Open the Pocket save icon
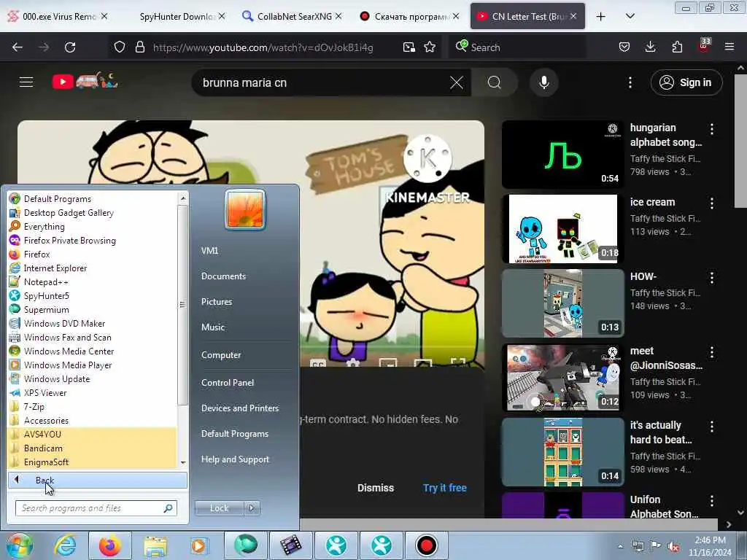Screen dimensions: 747x560 (624, 47)
